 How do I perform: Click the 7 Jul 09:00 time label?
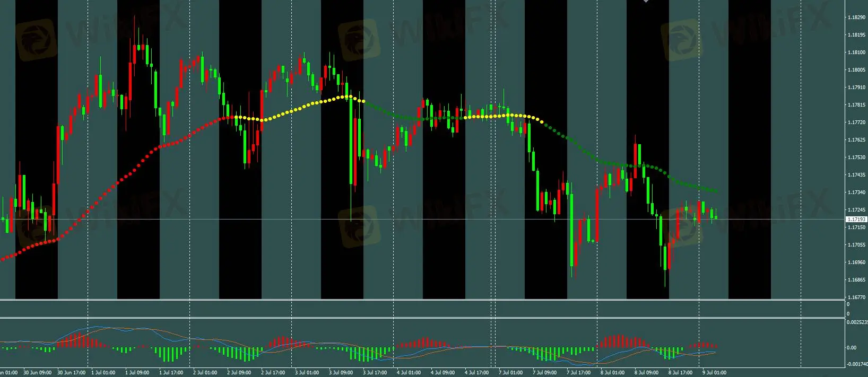[544, 373]
